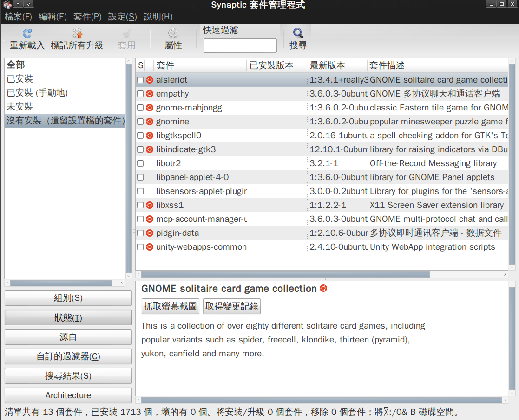Click the Search (搜尋) magnifier icon
Screen dimensions: 519x420
coord(298,33)
